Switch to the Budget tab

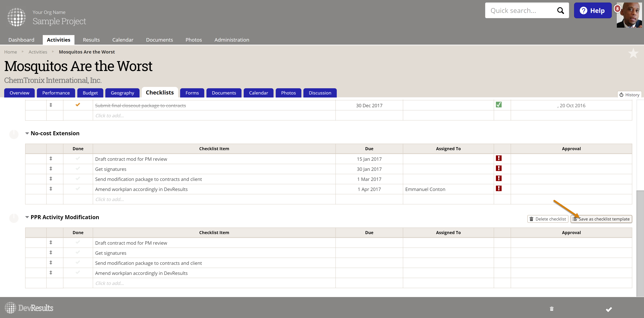tap(90, 93)
